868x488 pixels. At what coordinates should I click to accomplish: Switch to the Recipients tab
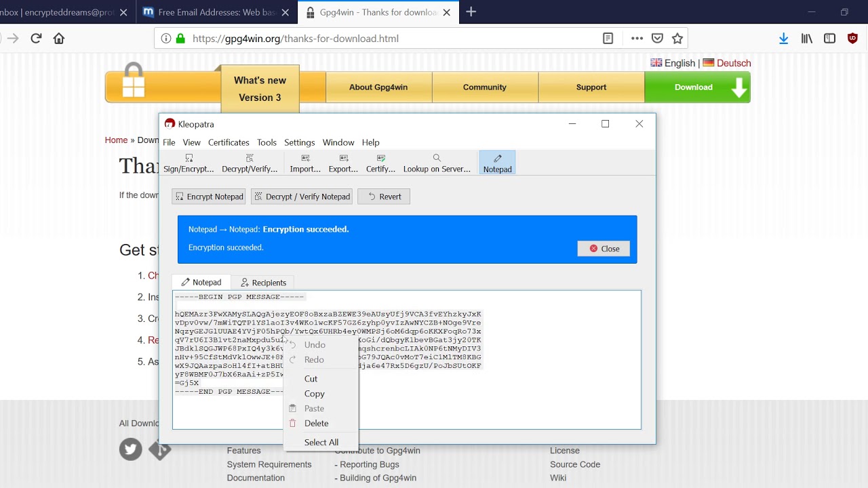(x=264, y=283)
